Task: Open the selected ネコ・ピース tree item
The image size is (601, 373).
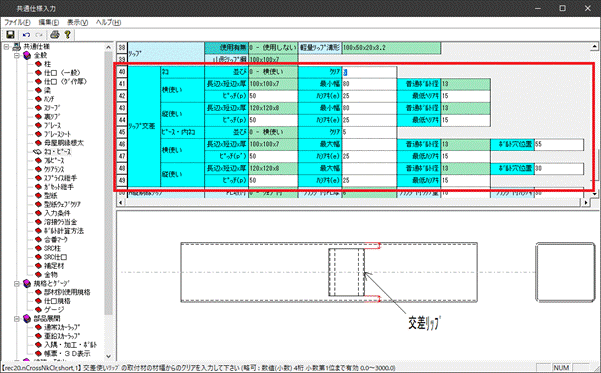Action: coord(57,152)
